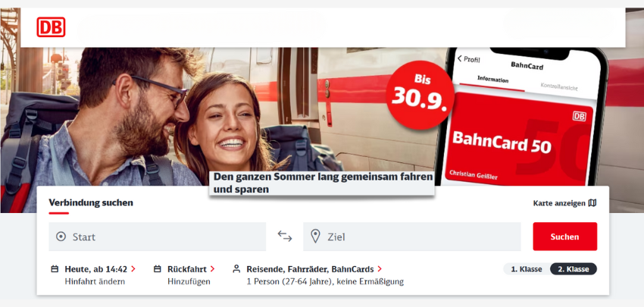Click the target icon in Start field

tap(61, 237)
